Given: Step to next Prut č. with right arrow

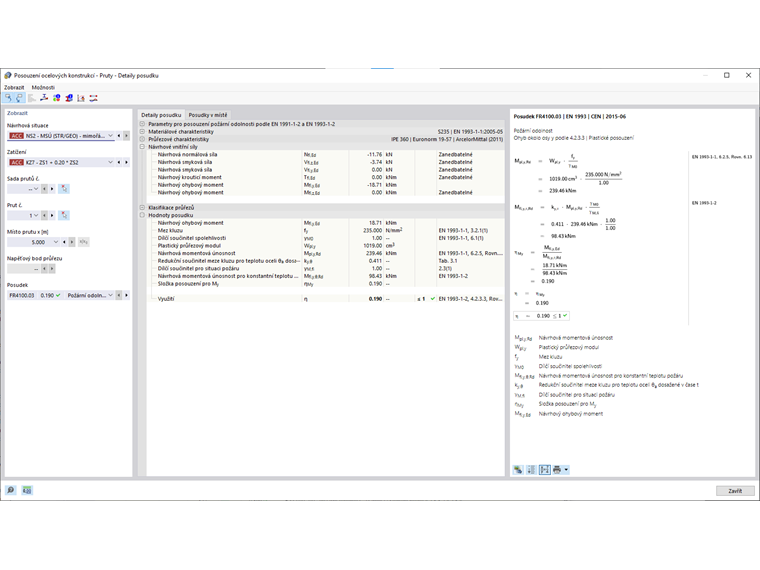Looking at the screenshot, I should pyautogui.click(x=52, y=215).
